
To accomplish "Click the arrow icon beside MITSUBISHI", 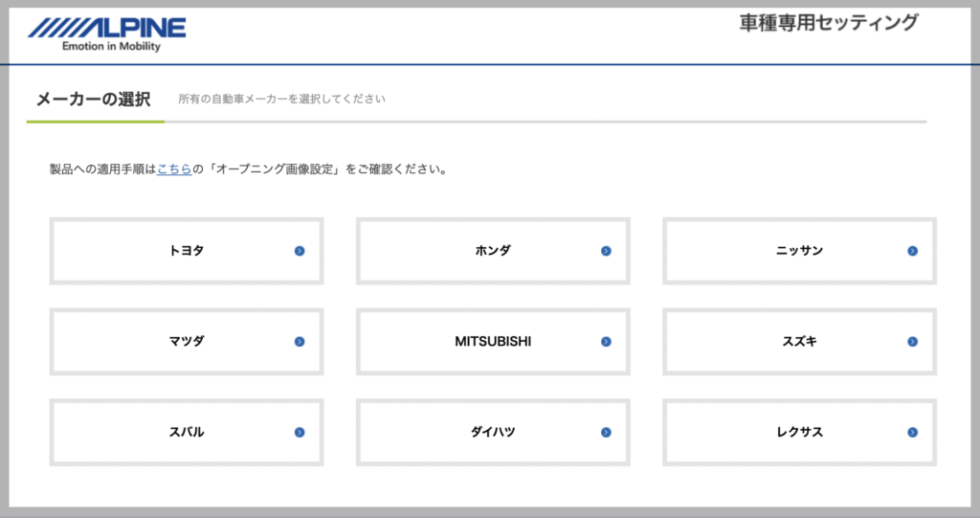I will pyautogui.click(x=606, y=342).
